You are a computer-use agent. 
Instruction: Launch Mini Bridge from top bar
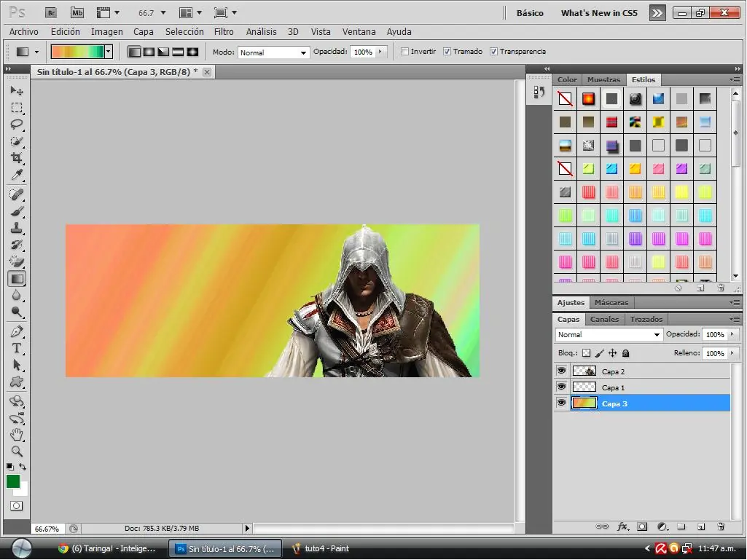point(77,13)
